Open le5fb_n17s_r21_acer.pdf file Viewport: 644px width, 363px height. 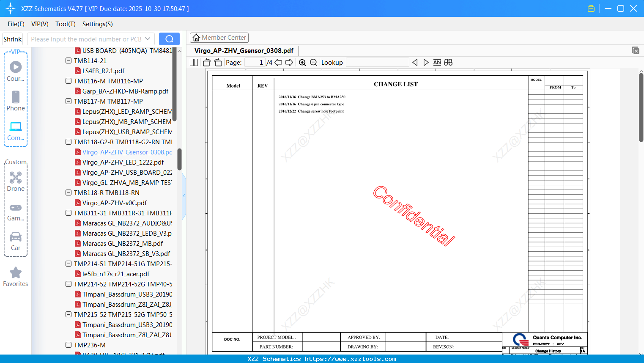[x=116, y=274]
